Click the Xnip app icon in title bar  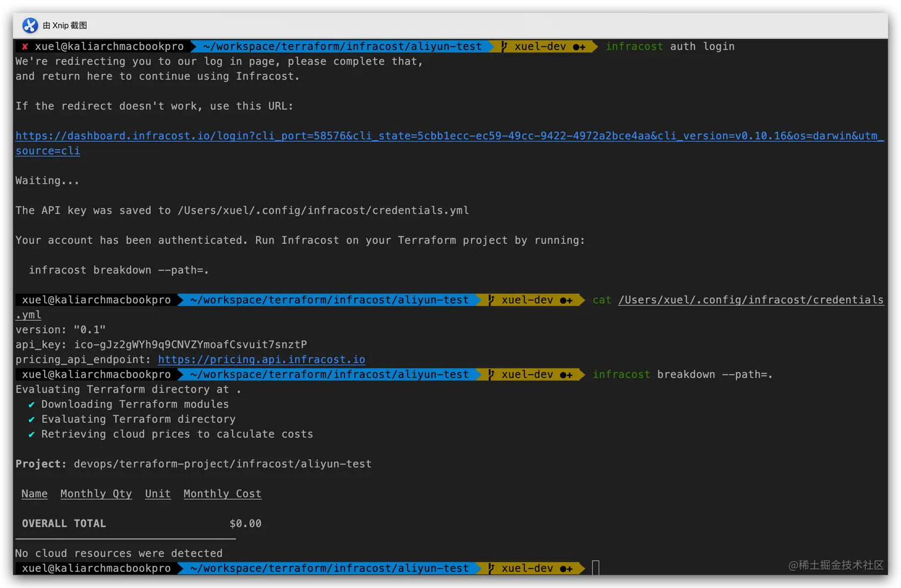click(30, 25)
